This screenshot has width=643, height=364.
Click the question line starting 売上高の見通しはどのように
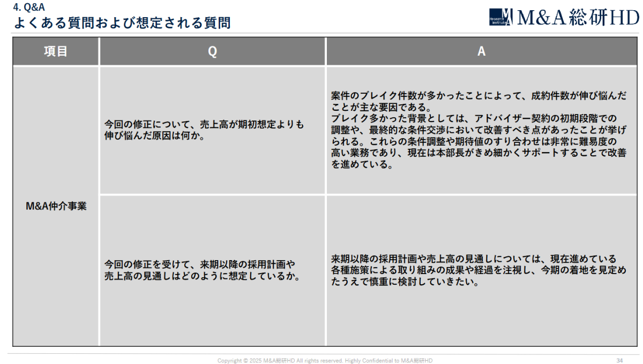(x=201, y=276)
